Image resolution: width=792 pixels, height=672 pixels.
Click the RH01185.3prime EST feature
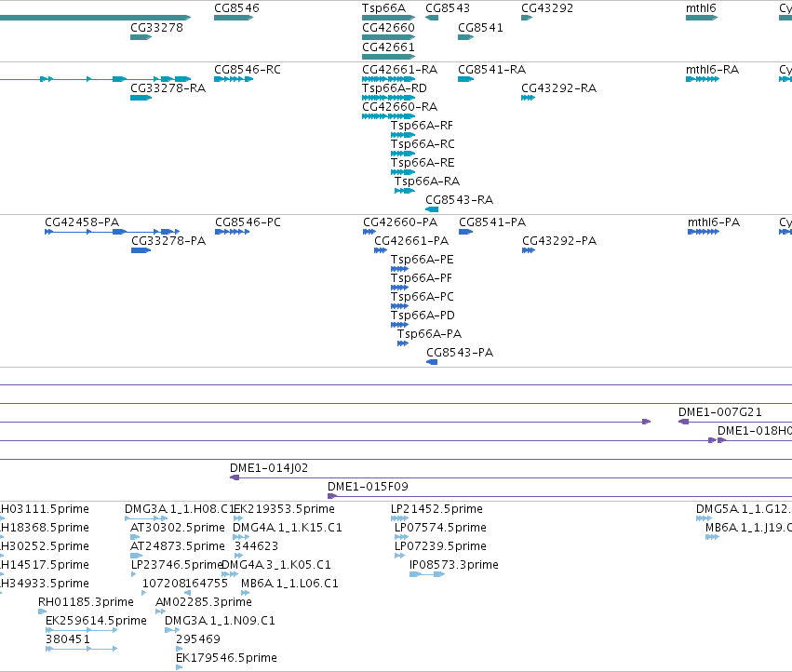pyautogui.click(x=43, y=612)
